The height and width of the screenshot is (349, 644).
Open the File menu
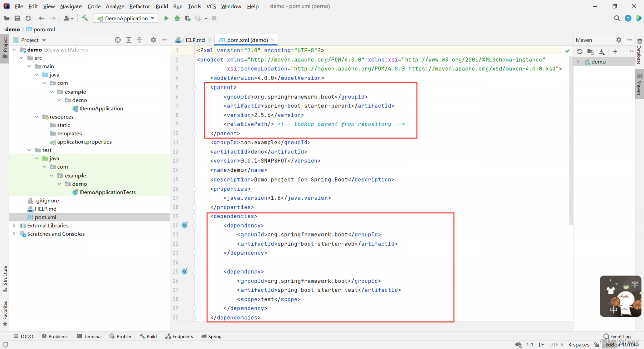pos(19,6)
